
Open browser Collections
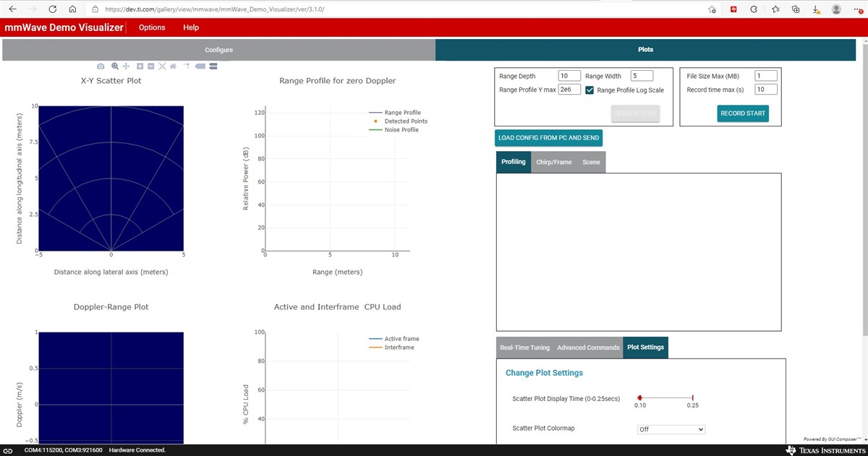click(795, 9)
